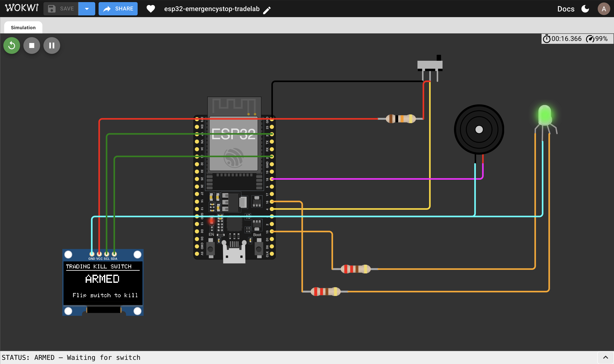Screen dimensions: 614x364
Task: Click the ARMED text on the OLED
Action: coord(102,279)
